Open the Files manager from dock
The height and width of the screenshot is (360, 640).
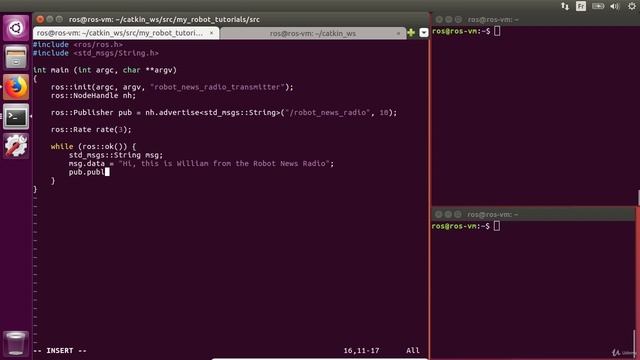pyautogui.click(x=16, y=58)
